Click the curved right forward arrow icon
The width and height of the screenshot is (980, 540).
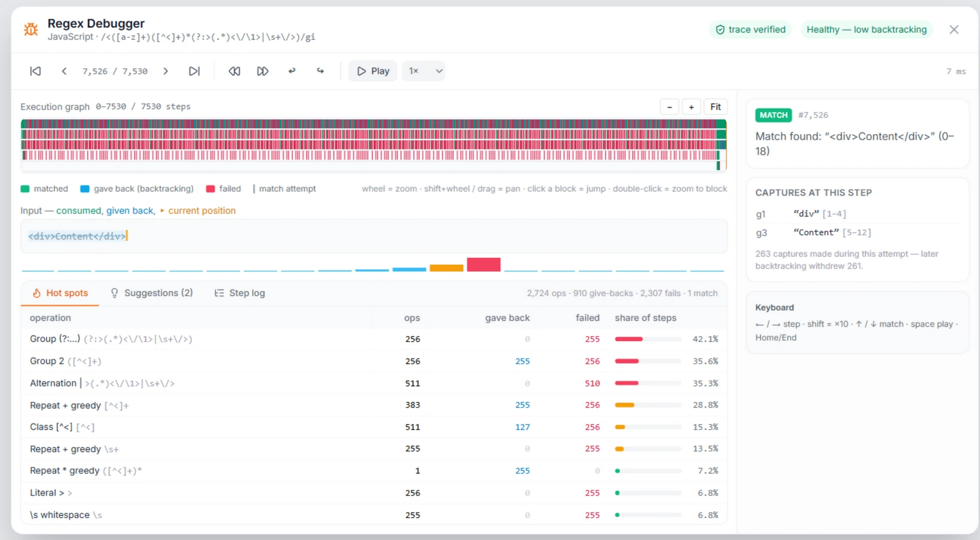(x=320, y=71)
